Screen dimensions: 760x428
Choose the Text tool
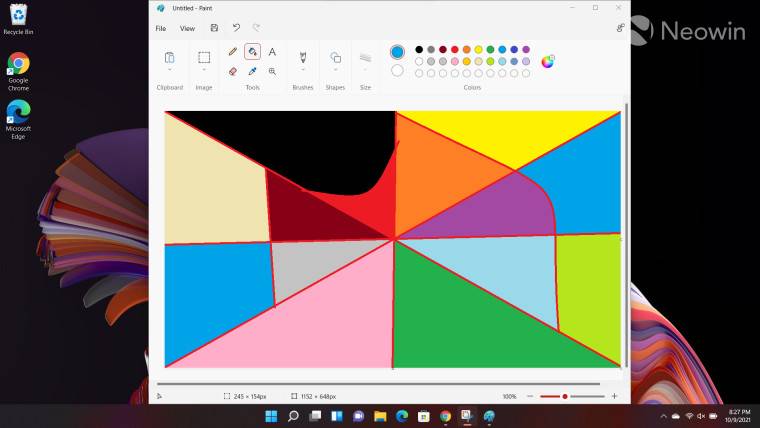tap(272, 51)
